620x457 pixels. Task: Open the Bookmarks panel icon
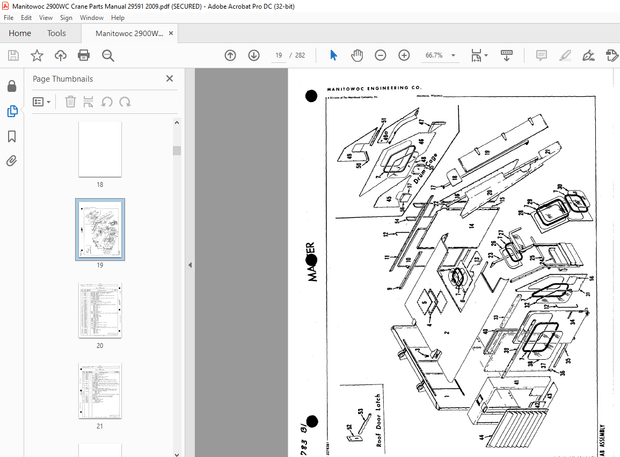[12, 136]
